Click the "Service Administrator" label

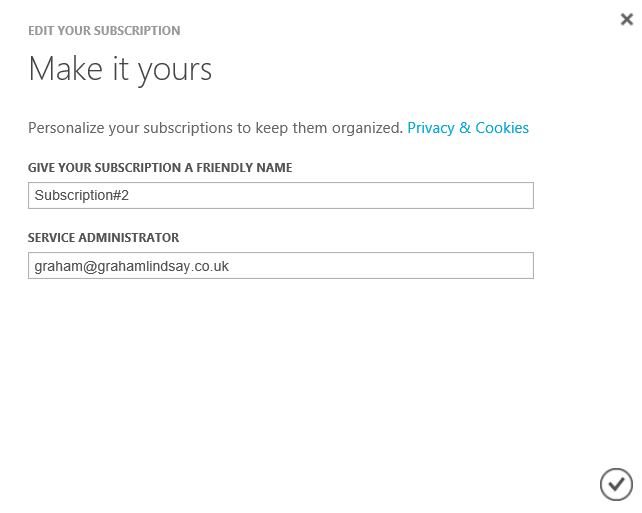[104, 238]
